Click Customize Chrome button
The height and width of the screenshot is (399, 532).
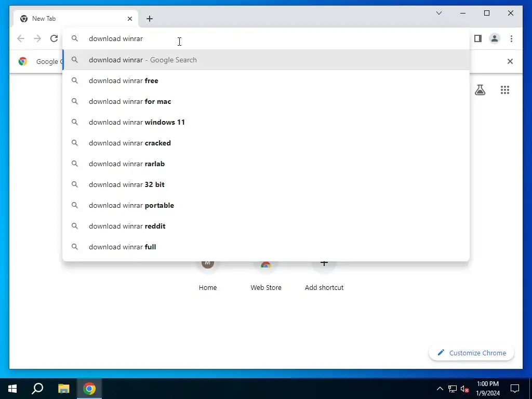pos(472,353)
